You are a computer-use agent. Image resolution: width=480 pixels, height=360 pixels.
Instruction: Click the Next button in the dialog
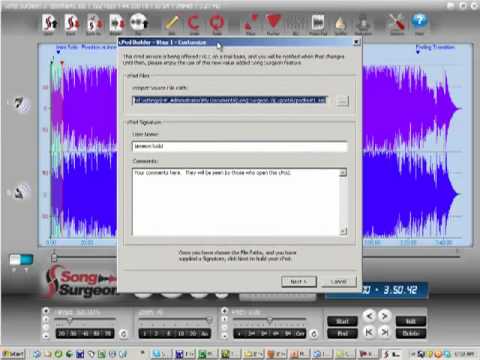pyautogui.click(x=299, y=282)
